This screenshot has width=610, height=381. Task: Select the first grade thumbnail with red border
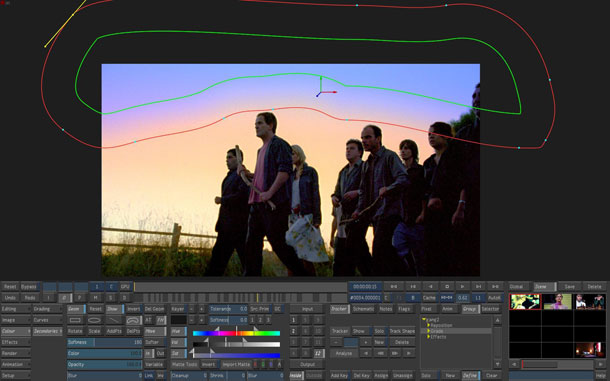525,302
